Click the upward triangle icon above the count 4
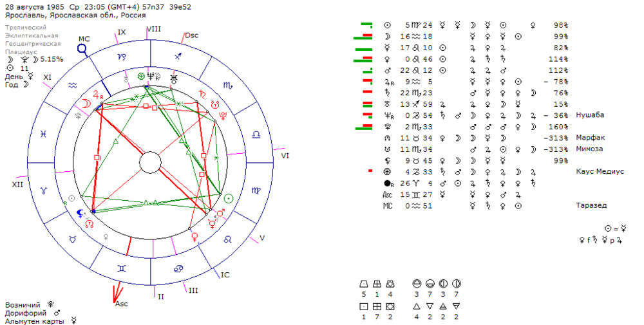The image size is (644, 325). (x=417, y=306)
